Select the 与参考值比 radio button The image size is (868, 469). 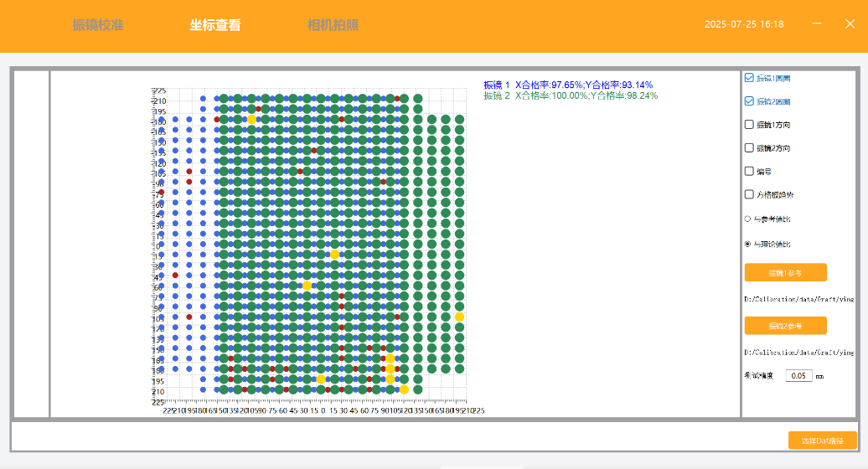coord(748,219)
